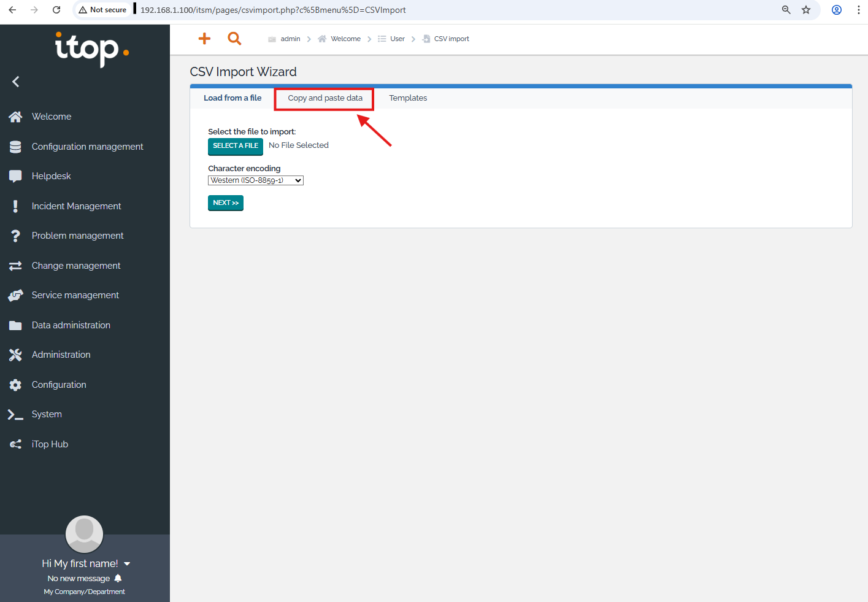Image resolution: width=868 pixels, height=602 pixels.
Task: Reload the page with browser refresh icon
Action: 56,10
